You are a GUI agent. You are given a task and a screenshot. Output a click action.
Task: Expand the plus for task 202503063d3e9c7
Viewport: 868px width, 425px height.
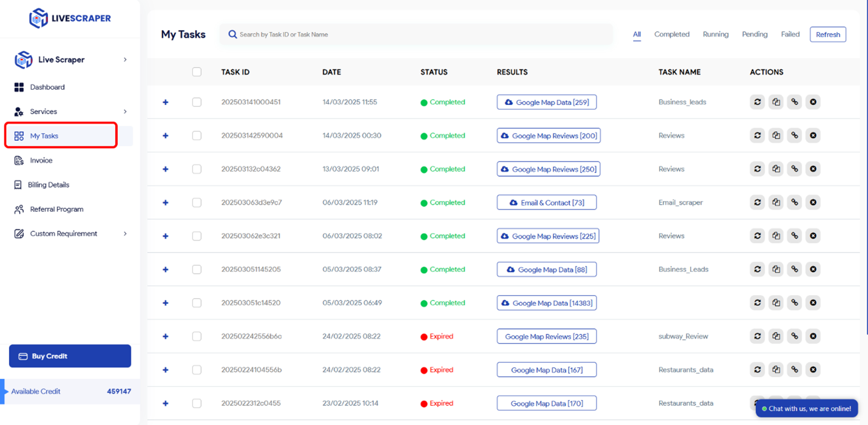pos(165,202)
